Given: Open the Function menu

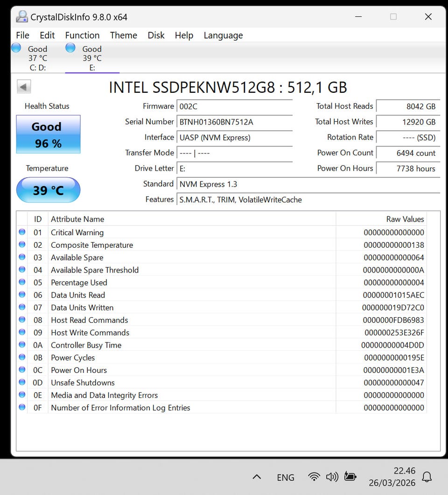Looking at the screenshot, I should [x=83, y=35].
